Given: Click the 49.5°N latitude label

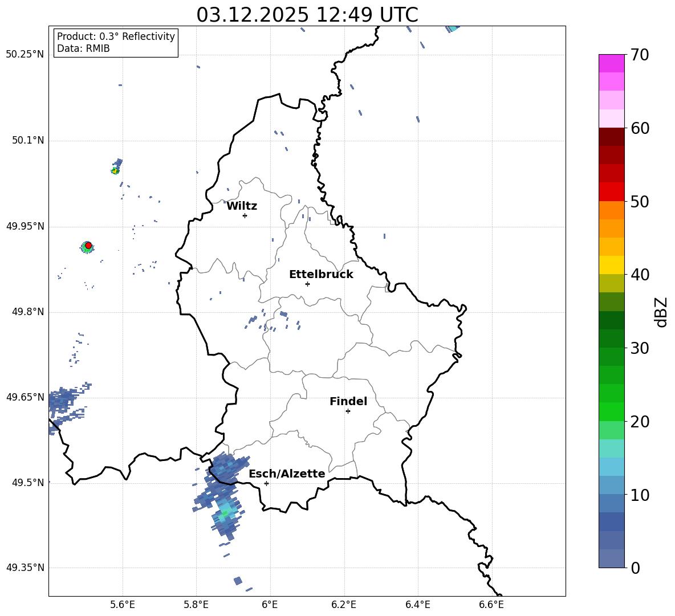Looking at the screenshot, I should click(x=28, y=483).
